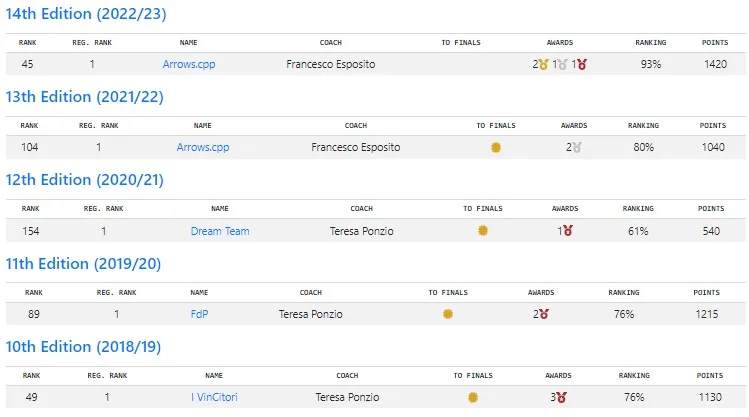Click the bronze medal icon in FdP row

545,314
